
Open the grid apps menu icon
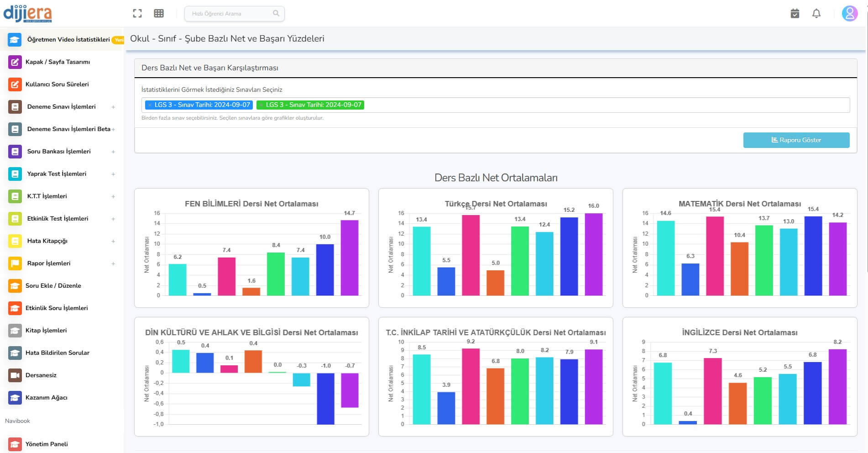click(159, 14)
